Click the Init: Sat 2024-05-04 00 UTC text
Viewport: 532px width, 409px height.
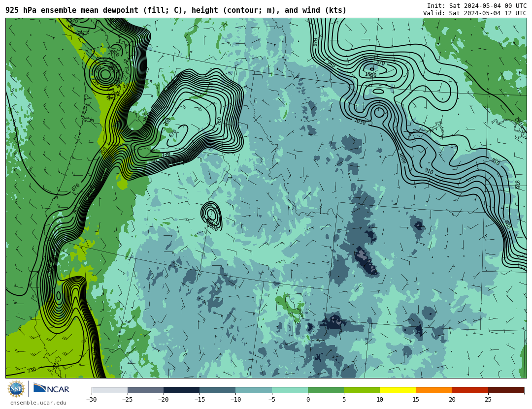(476, 6)
